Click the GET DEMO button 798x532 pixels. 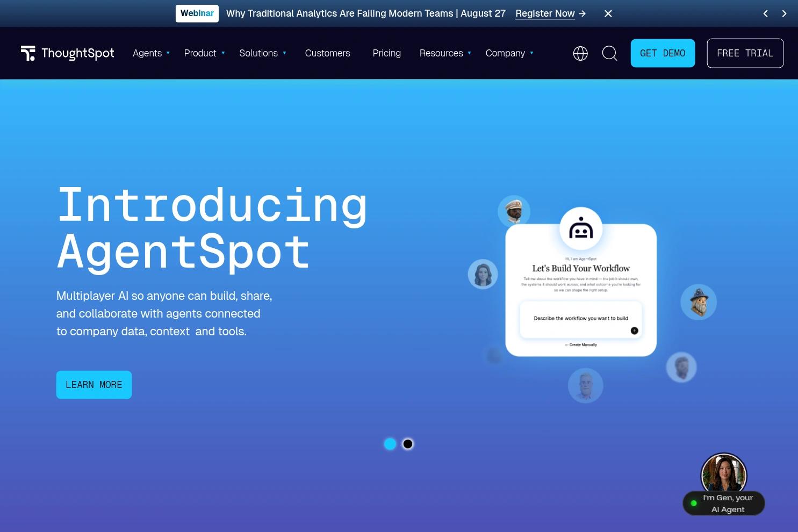click(x=663, y=53)
